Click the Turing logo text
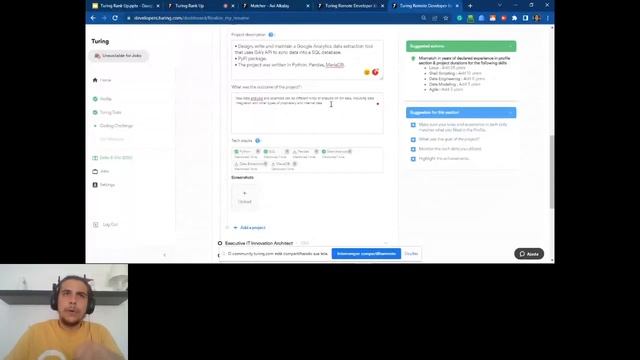640x360 pixels. click(x=100, y=41)
